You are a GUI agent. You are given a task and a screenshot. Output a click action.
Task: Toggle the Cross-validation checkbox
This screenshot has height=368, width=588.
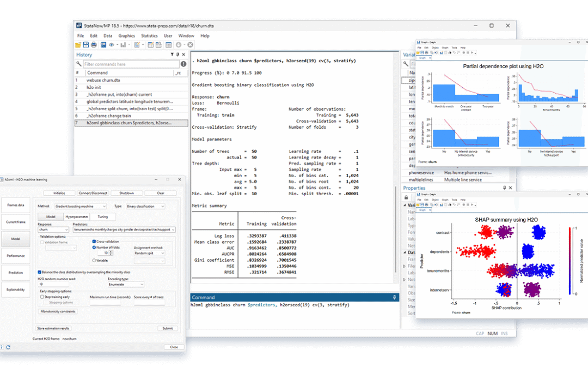point(94,242)
